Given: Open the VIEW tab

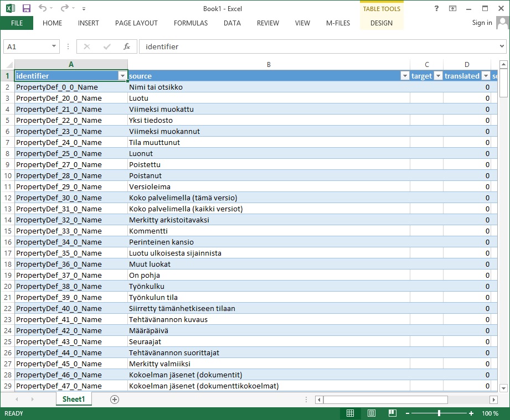Looking at the screenshot, I should 302,23.
